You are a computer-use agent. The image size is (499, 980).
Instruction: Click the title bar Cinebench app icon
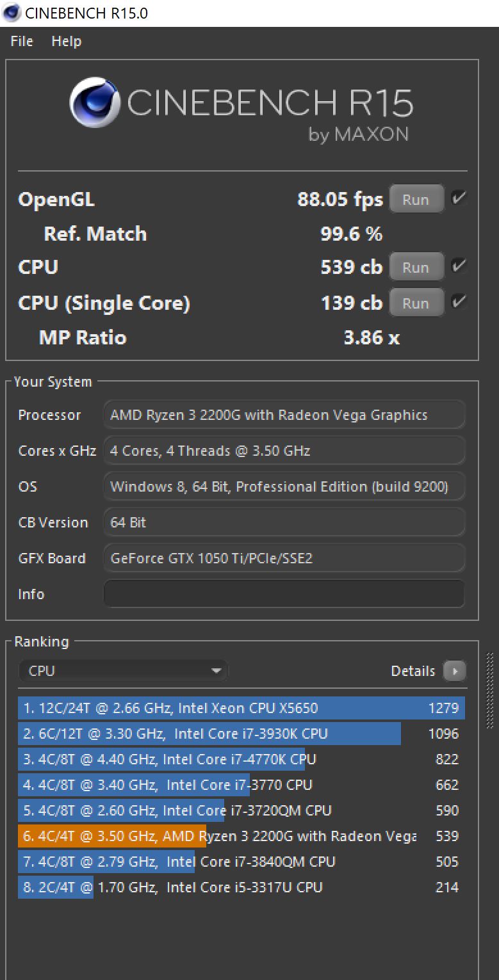tap(11, 13)
